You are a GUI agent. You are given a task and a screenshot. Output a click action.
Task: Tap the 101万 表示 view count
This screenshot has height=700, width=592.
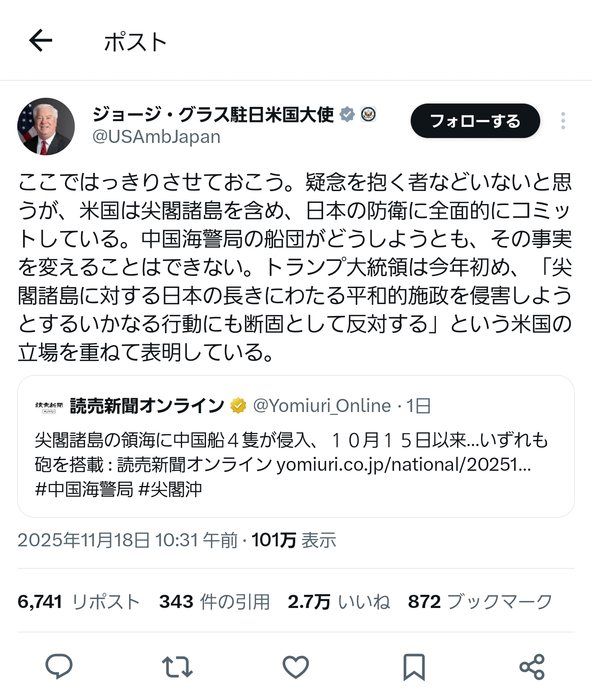pyautogui.click(x=294, y=540)
